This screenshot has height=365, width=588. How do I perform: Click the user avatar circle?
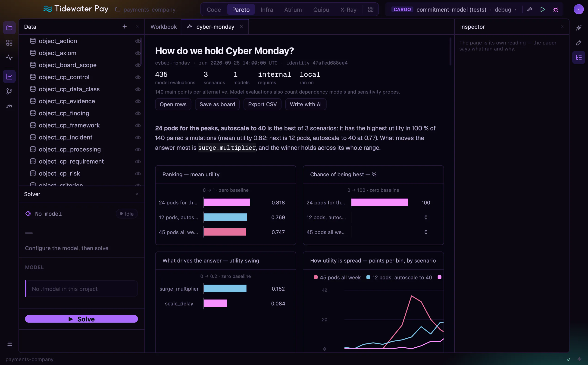[x=578, y=10]
